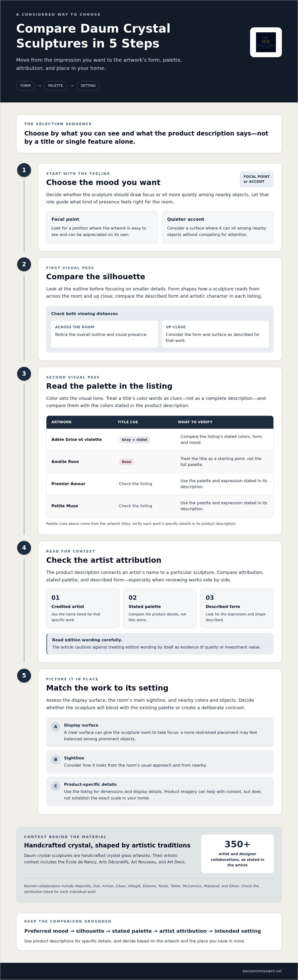298x980 pixels.
Task: Click the Gray + violet color chip
Action: tap(135, 440)
